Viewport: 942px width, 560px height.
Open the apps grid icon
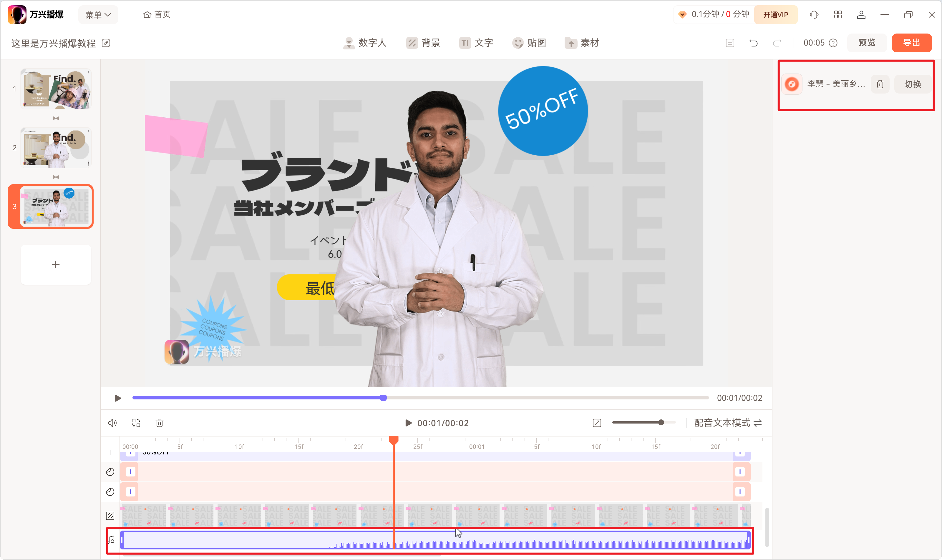tap(838, 15)
